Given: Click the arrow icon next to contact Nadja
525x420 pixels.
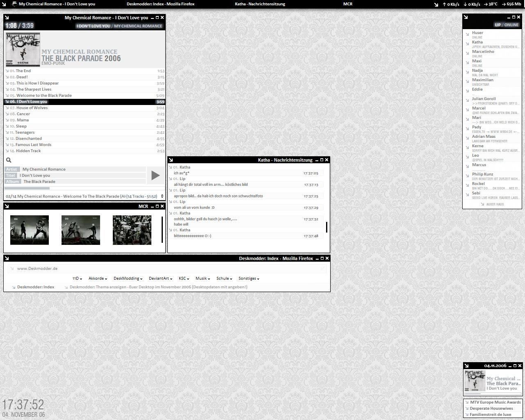Looking at the screenshot, I should (467, 71).
